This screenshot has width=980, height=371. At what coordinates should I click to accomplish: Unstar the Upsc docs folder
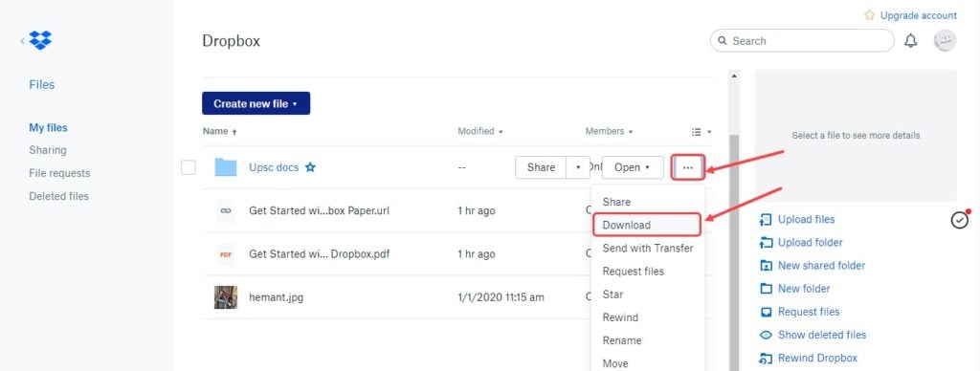point(310,167)
